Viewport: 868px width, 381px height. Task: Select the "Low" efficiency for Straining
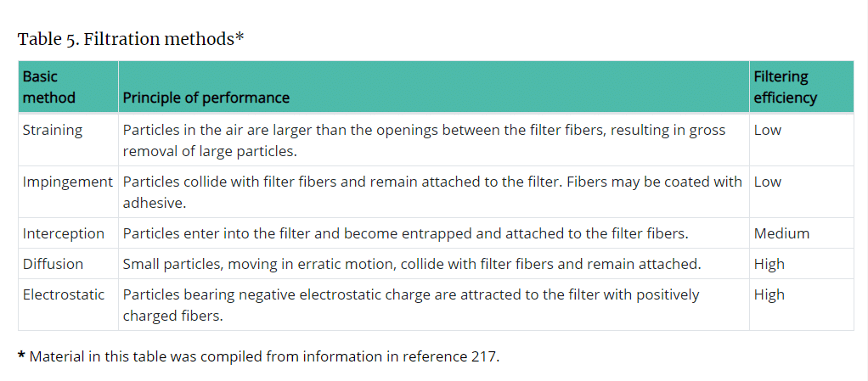point(768,130)
